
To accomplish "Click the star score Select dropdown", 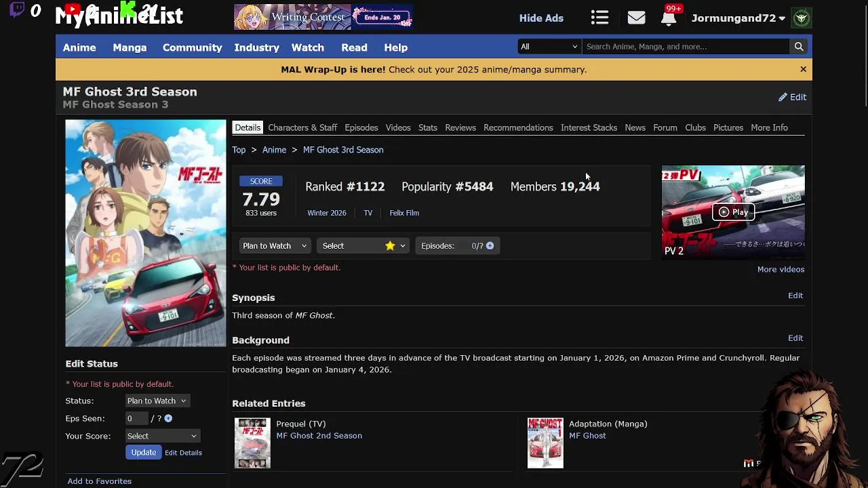I will 363,246.
